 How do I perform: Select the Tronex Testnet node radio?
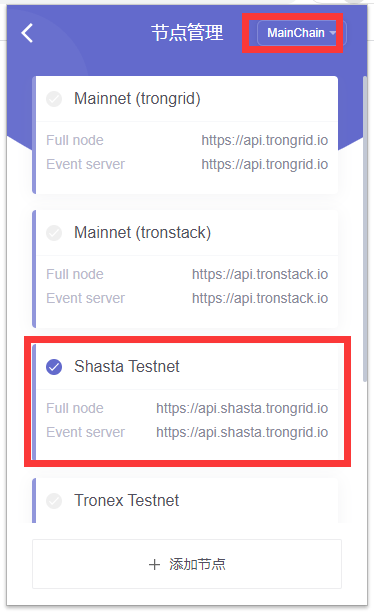coord(54,500)
